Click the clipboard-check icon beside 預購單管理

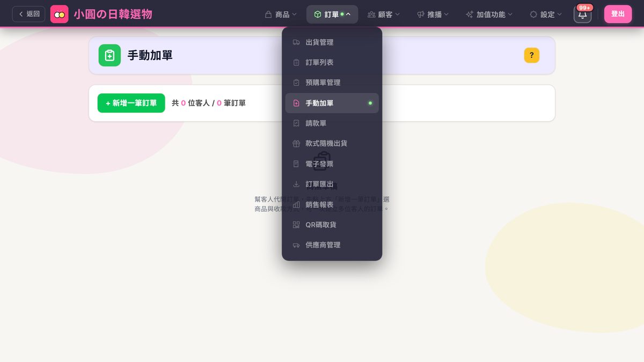click(296, 83)
